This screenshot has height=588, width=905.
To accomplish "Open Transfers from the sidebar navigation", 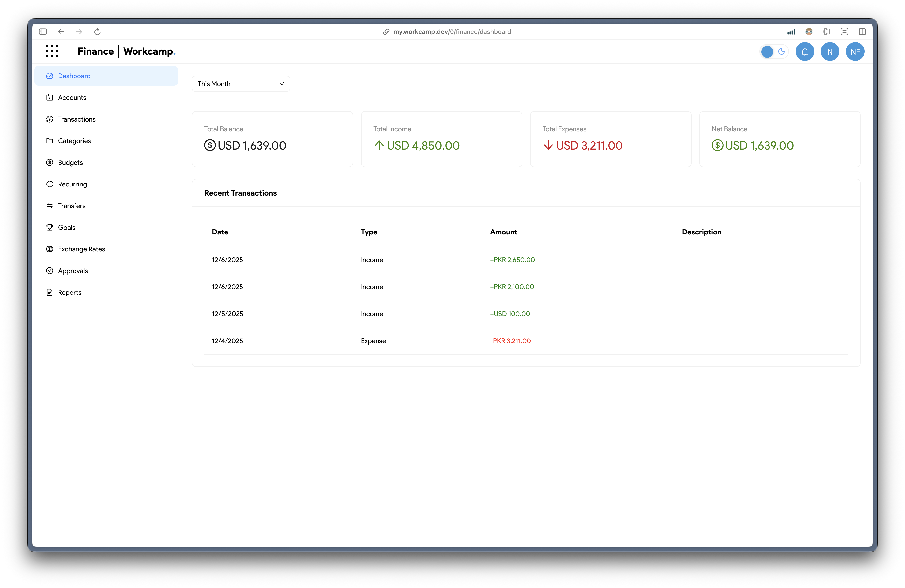I will click(x=72, y=206).
